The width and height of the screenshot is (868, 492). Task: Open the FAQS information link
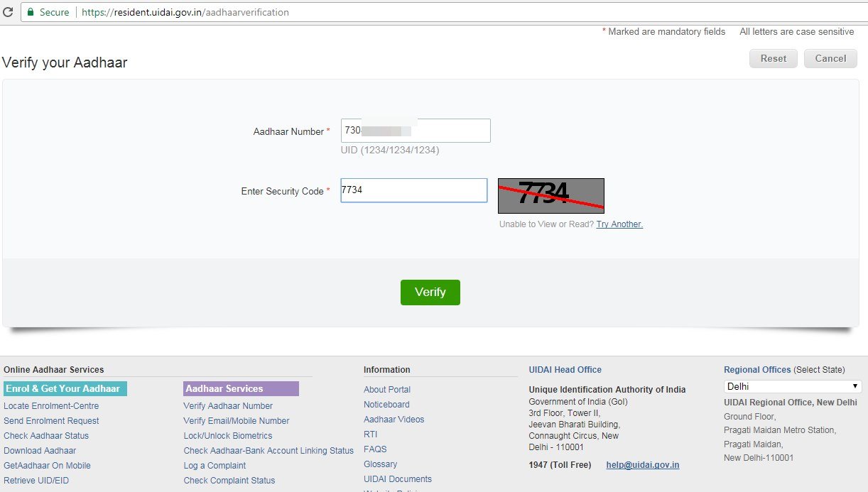point(376,449)
